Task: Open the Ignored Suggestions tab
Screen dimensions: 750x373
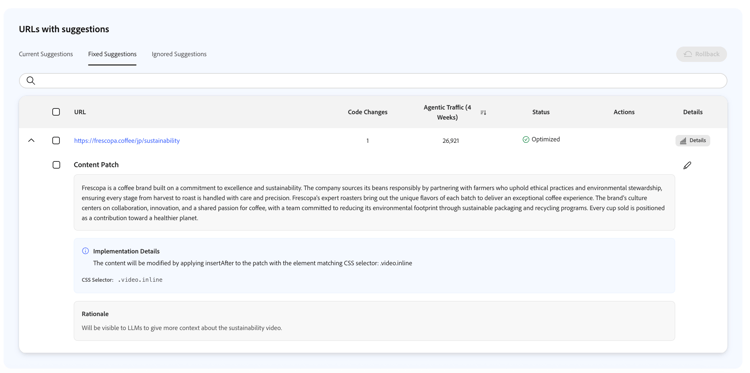Action: (x=179, y=54)
